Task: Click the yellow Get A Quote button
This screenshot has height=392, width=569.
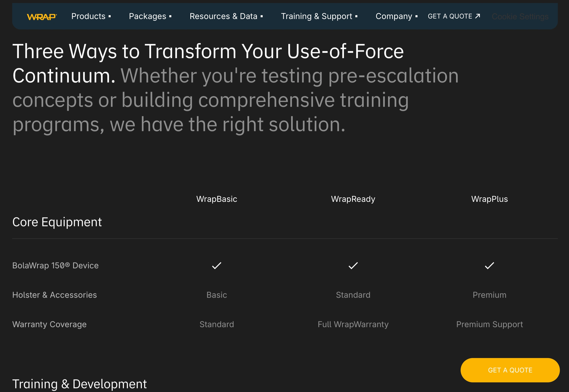Action: click(510, 370)
